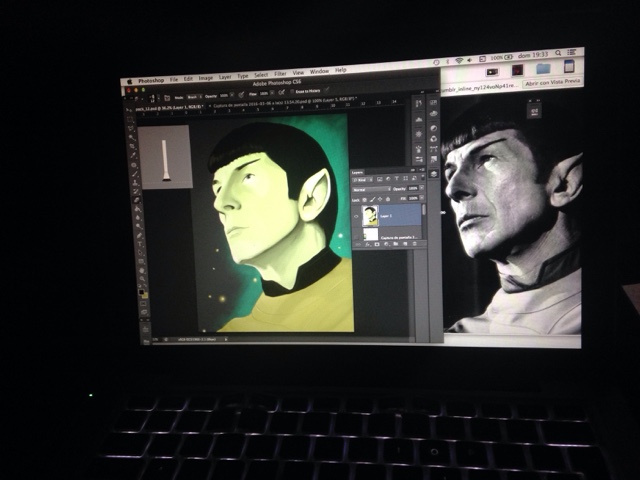This screenshot has height=480, width=640.
Task: Open the Filter menu
Action: point(280,73)
